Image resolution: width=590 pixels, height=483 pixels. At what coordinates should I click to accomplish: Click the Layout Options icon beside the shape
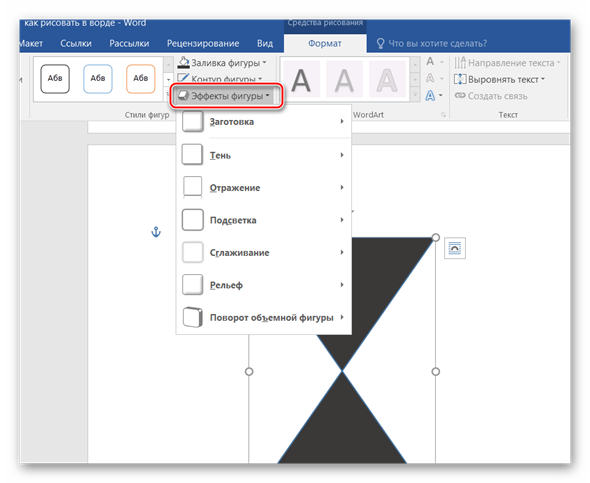click(x=455, y=248)
